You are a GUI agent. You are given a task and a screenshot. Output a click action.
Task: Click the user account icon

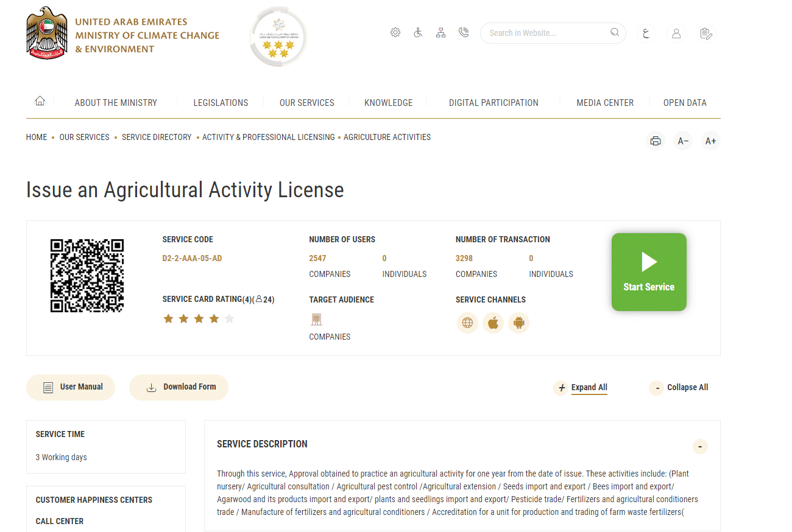pos(676,33)
